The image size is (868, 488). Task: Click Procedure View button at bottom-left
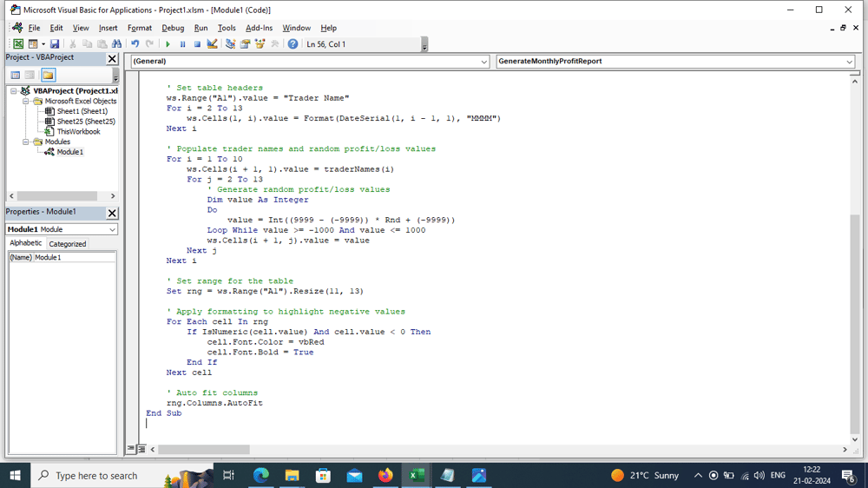tap(131, 449)
